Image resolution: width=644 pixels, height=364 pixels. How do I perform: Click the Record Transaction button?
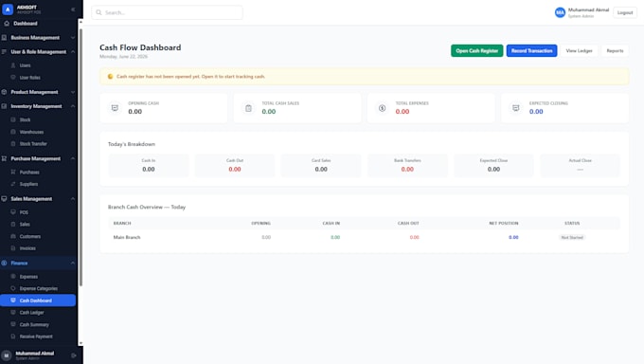[531, 50]
